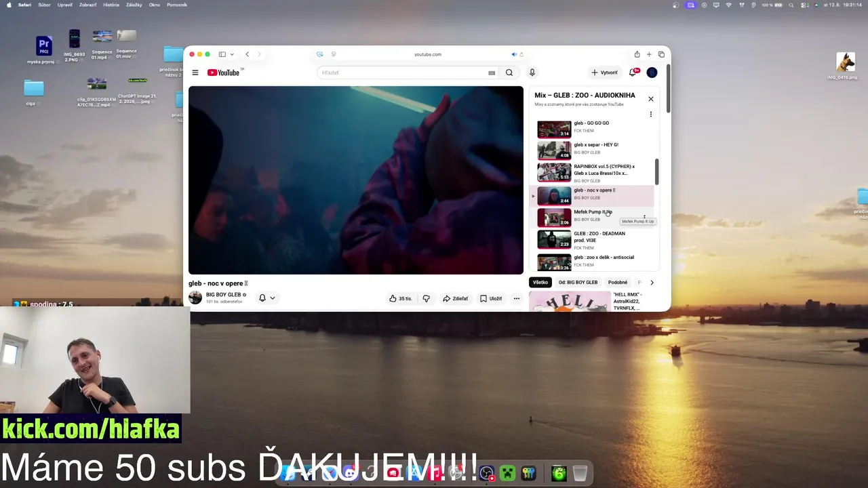Viewport: 868px width, 488px height.
Task: Toggle the Safari sidebar
Action: pos(222,54)
